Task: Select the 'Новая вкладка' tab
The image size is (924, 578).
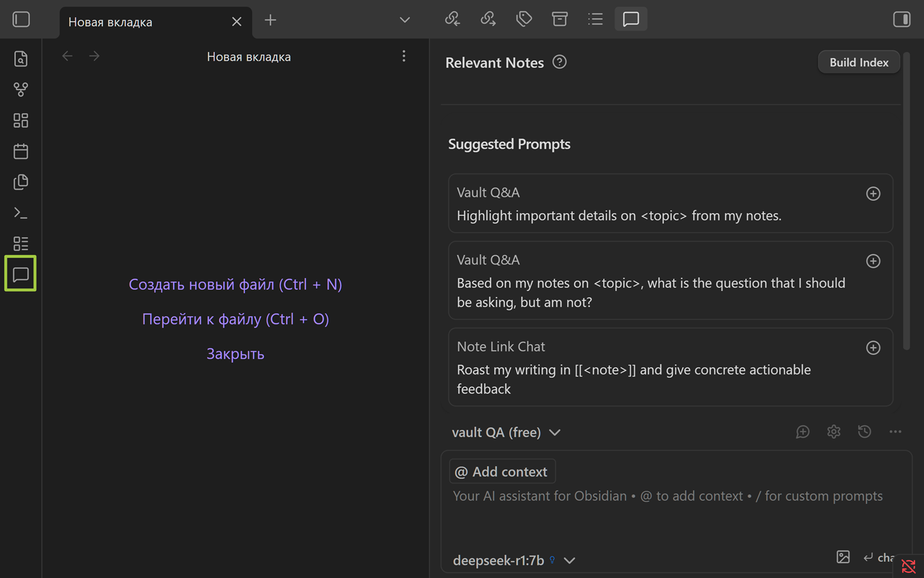Action: [x=155, y=22]
